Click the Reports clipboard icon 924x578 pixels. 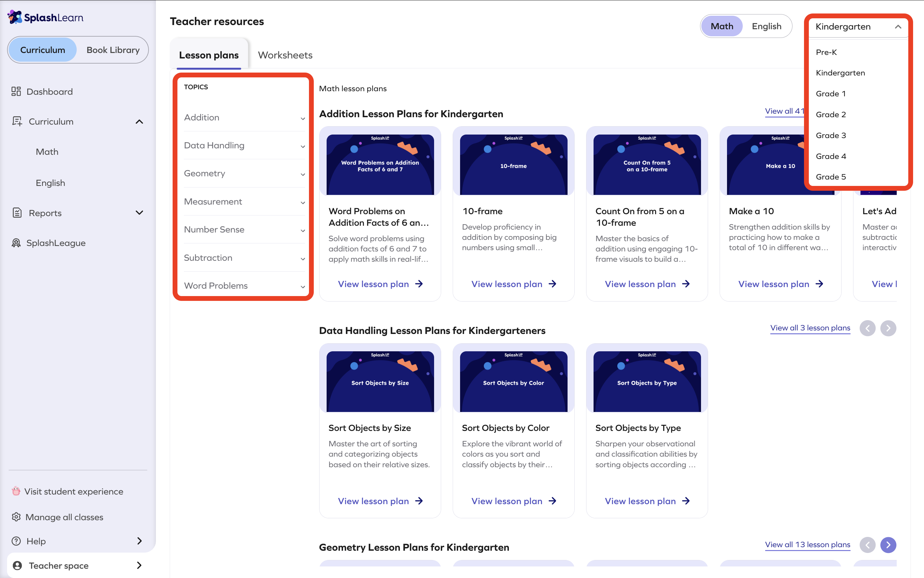pyautogui.click(x=17, y=213)
